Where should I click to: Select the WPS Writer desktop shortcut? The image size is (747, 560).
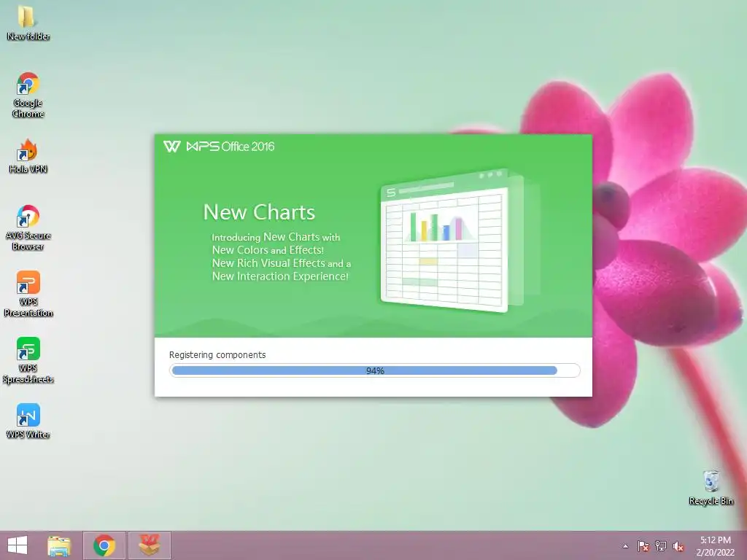point(28,421)
